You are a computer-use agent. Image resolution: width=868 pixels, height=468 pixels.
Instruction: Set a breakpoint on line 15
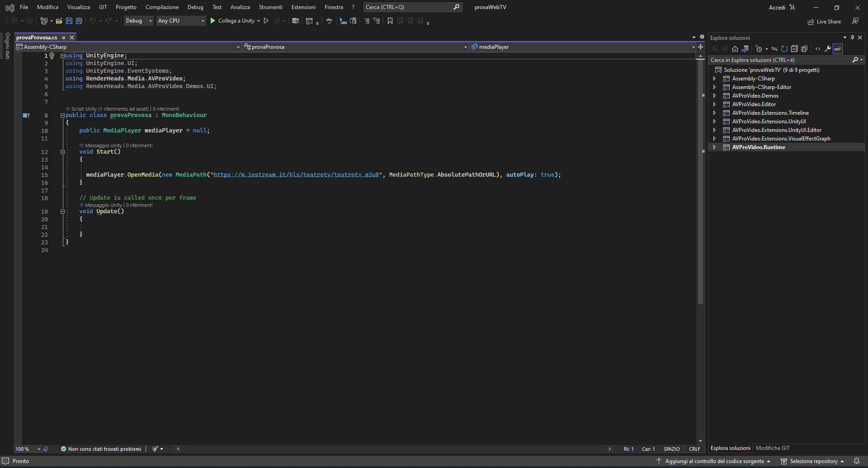click(x=27, y=175)
